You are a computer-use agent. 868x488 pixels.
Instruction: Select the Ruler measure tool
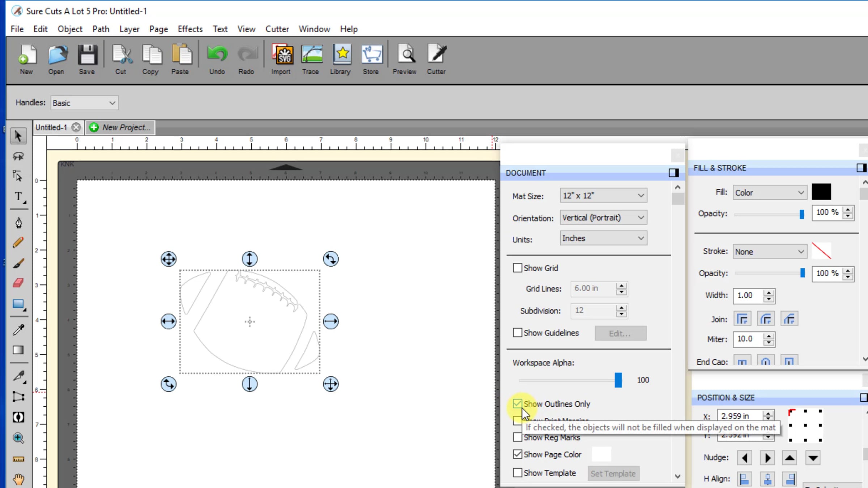pyautogui.click(x=18, y=459)
